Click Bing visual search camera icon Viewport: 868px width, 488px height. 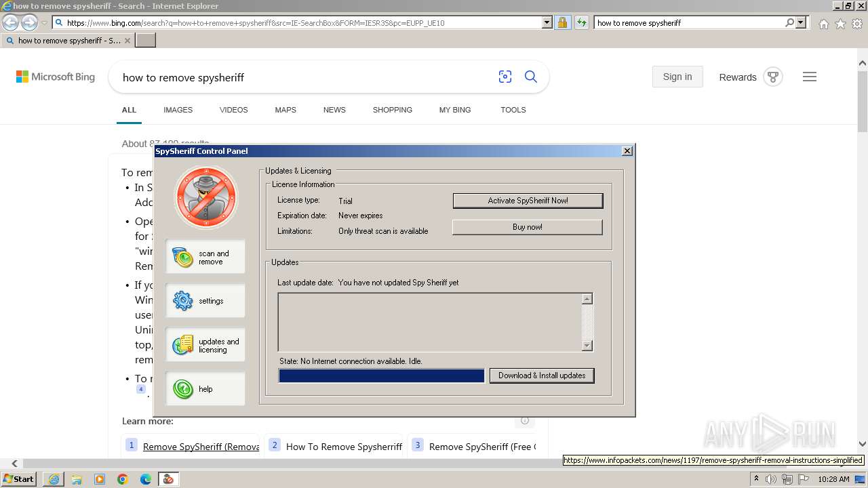click(505, 77)
